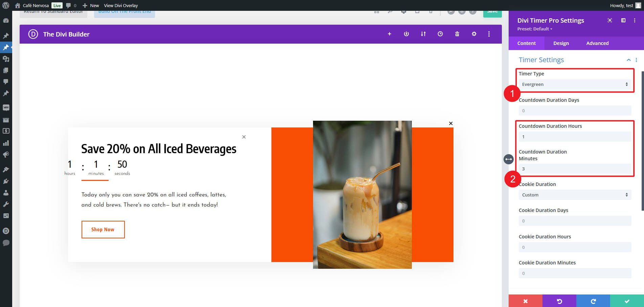Click the Cookie Duration Minutes field
Viewport: 644px width, 307px height.
click(x=575, y=273)
